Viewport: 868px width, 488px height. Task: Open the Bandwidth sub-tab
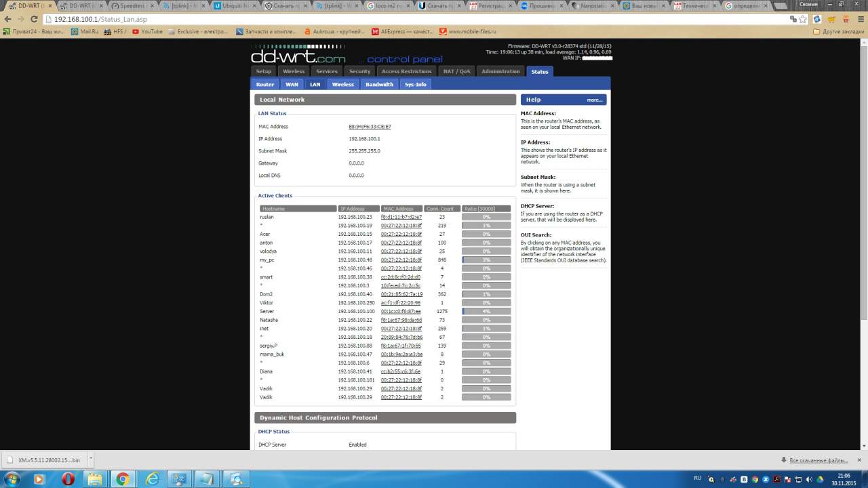click(379, 85)
